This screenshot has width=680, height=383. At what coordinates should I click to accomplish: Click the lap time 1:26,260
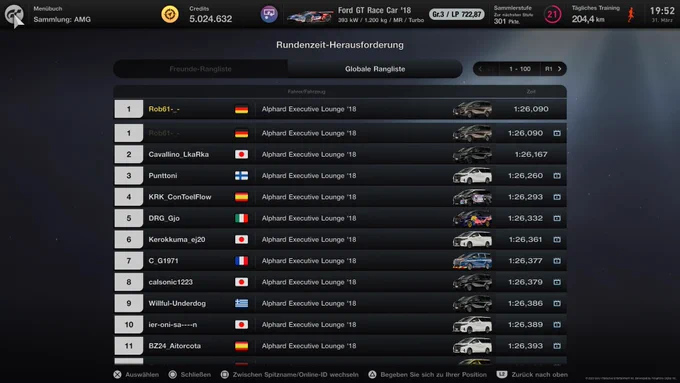[x=525, y=176]
